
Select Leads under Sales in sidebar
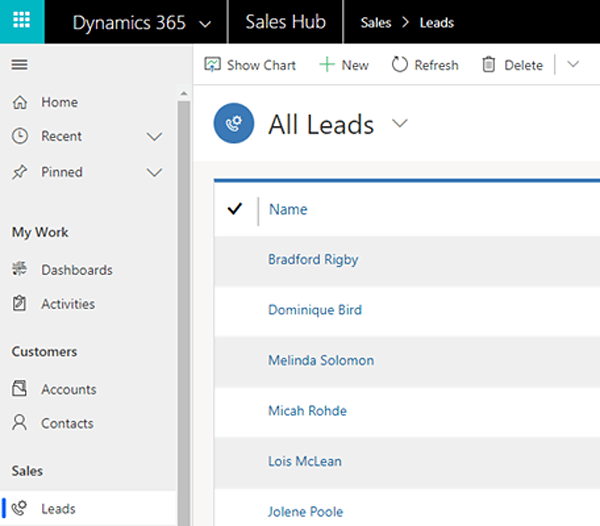[x=58, y=509]
